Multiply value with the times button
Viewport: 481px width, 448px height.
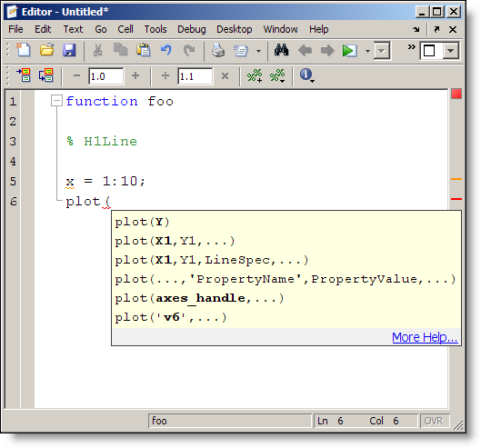pos(225,75)
